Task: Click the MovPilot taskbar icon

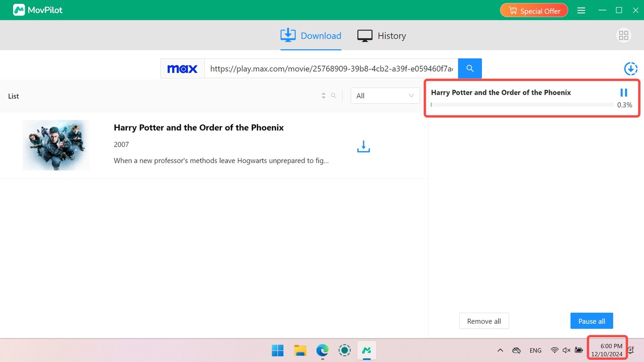Action: coord(367,350)
